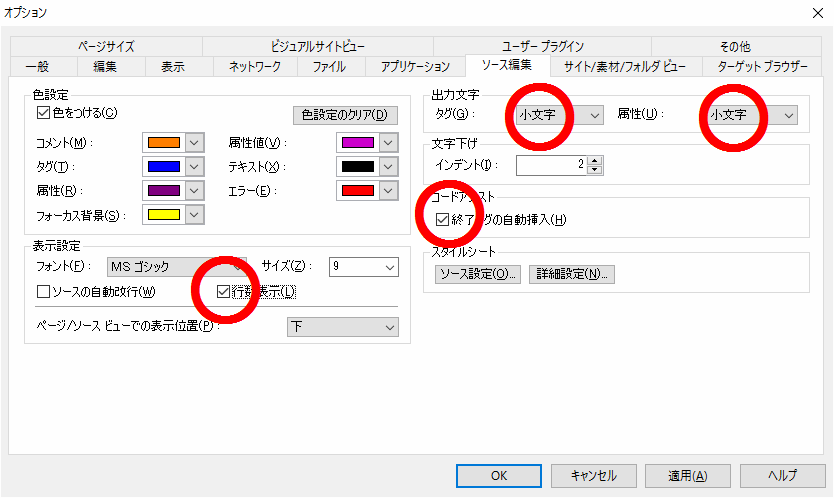Switch to the 一般 tab
834x498 pixels.
point(36,67)
